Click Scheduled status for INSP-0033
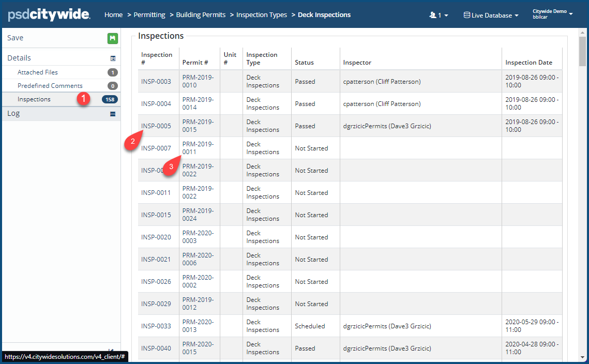Viewport: 589px width, 364px height. pyautogui.click(x=310, y=326)
